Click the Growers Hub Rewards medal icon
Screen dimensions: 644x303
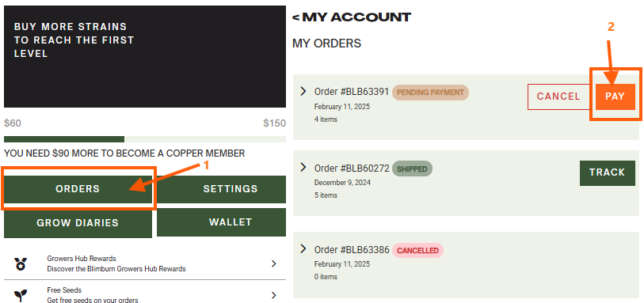click(x=21, y=263)
